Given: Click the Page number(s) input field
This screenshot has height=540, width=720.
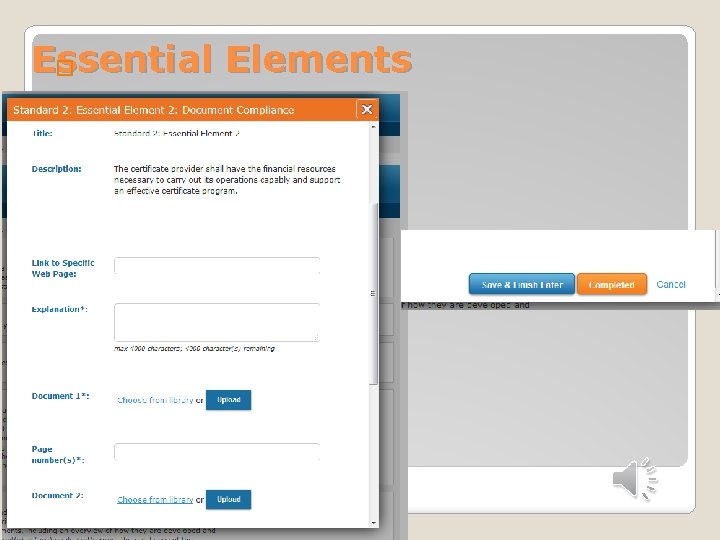Looking at the screenshot, I should coord(217,452).
